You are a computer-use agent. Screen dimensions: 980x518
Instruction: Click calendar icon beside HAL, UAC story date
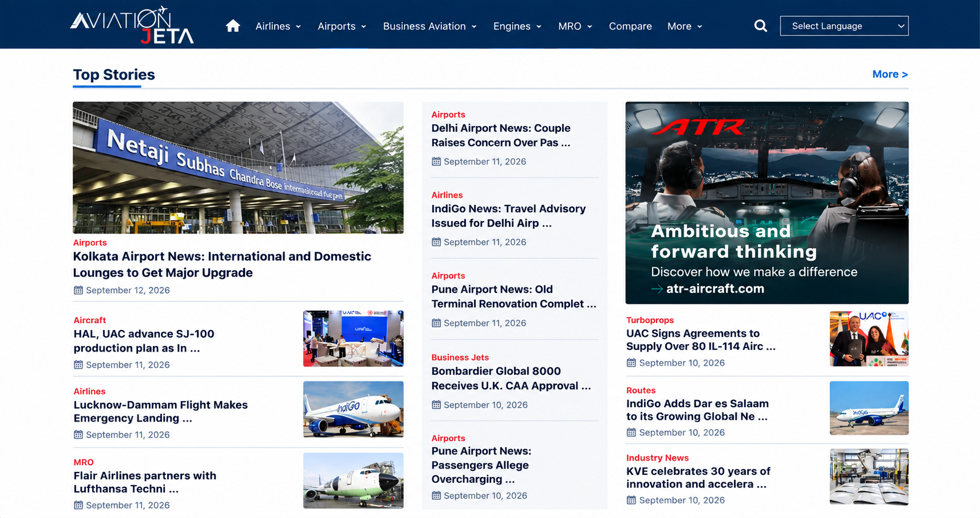pyautogui.click(x=78, y=365)
